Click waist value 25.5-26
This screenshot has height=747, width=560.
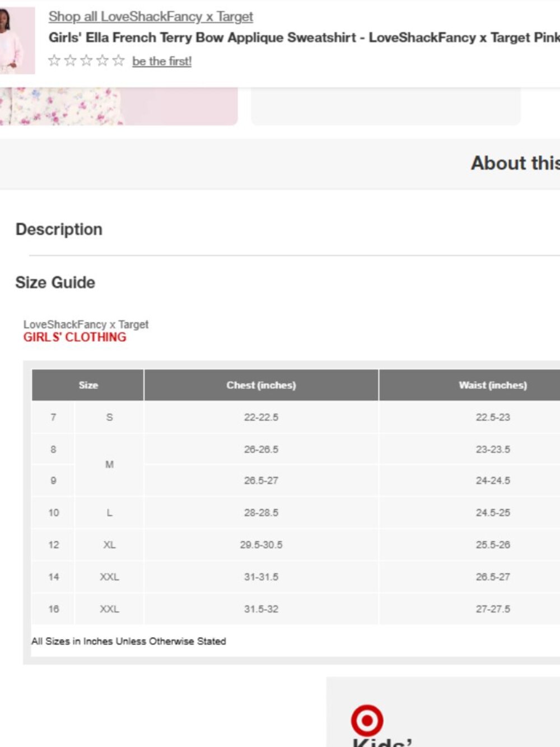click(x=493, y=545)
